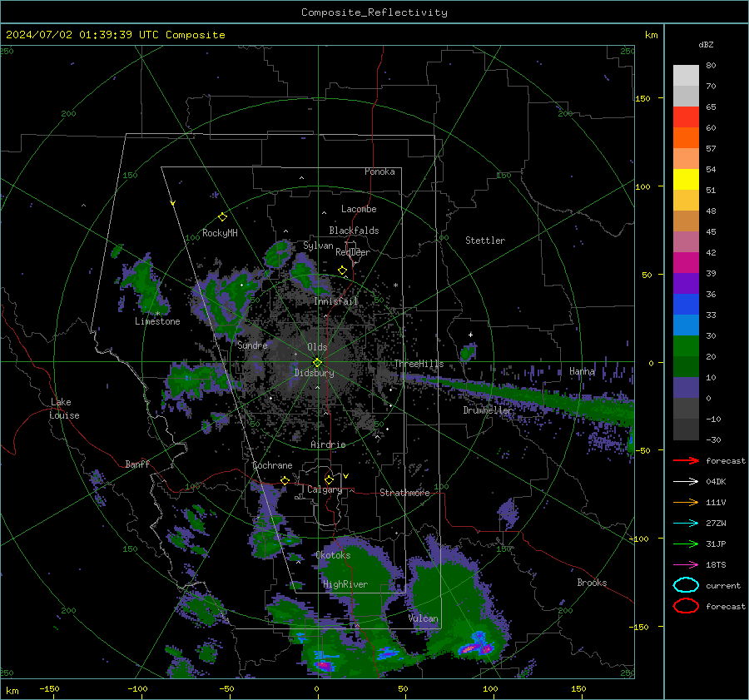749x700 pixels.
Task: Click the Strathmore town label
Action: 404,493
